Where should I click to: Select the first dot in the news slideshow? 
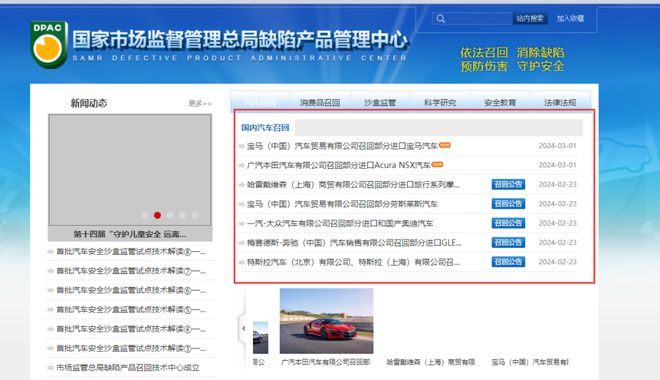tap(145, 215)
